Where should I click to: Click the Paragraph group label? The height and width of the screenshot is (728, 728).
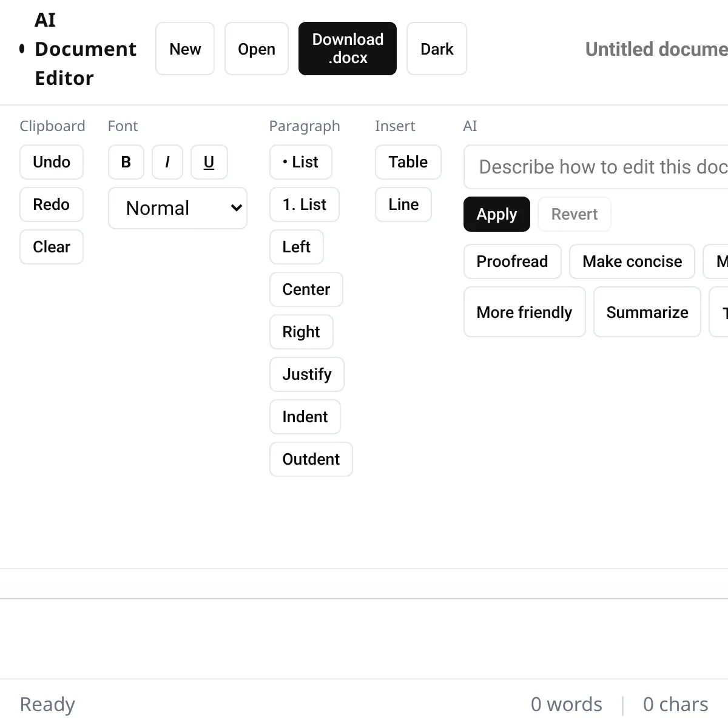[x=305, y=126]
